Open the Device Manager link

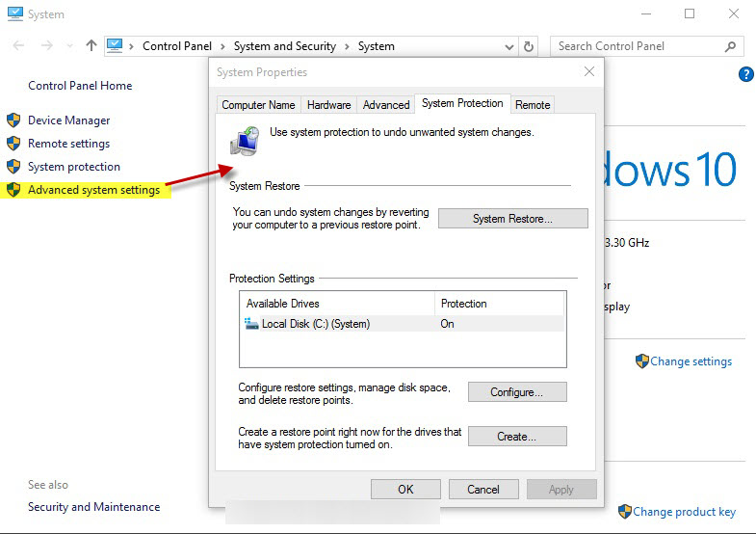(69, 120)
